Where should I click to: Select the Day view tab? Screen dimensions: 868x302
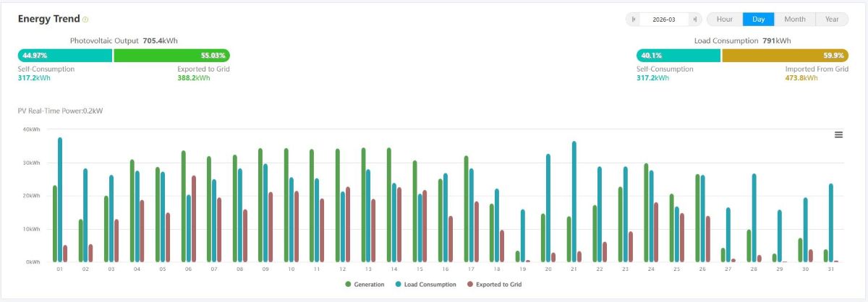[x=758, y=20]
